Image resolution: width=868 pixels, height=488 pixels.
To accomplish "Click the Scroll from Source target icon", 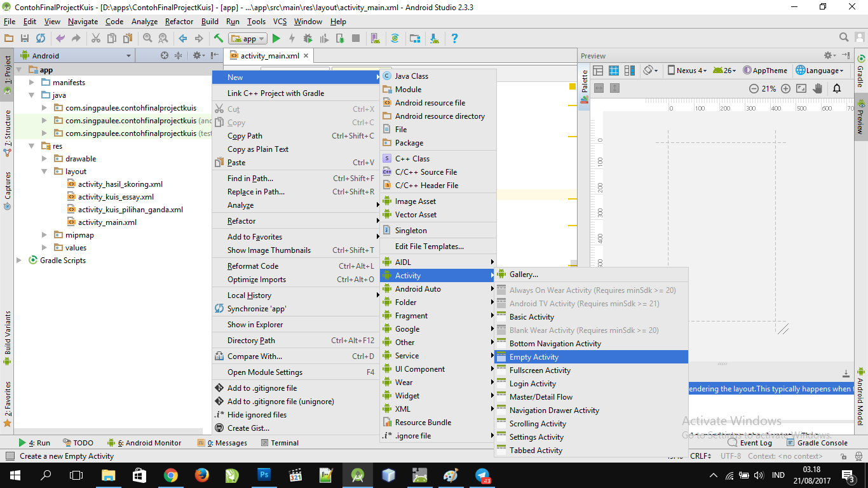I will pyautogui.click(x=165, y=55).
